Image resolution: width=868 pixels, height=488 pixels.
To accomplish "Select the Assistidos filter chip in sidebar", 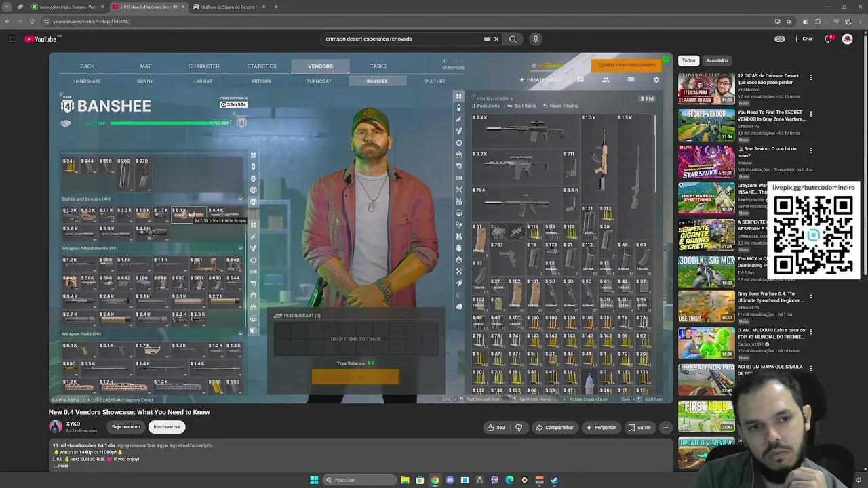I will click(717, 60).
